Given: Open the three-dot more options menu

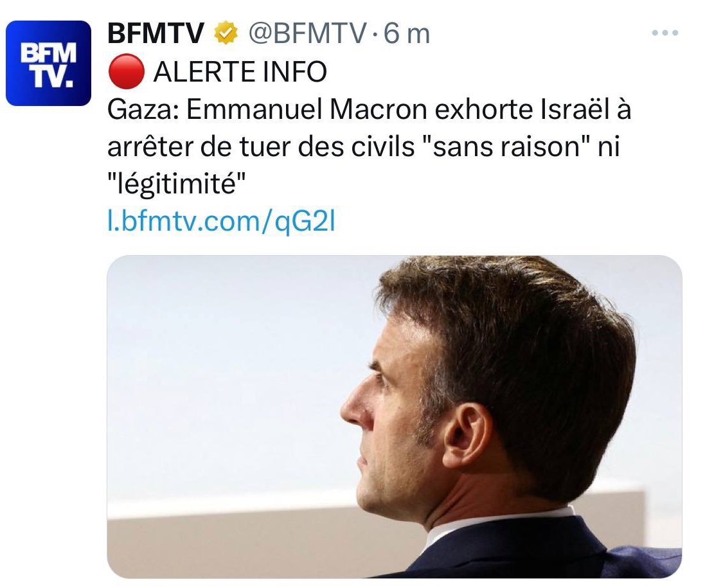Looking at the screenshot, I should [665, 33].
